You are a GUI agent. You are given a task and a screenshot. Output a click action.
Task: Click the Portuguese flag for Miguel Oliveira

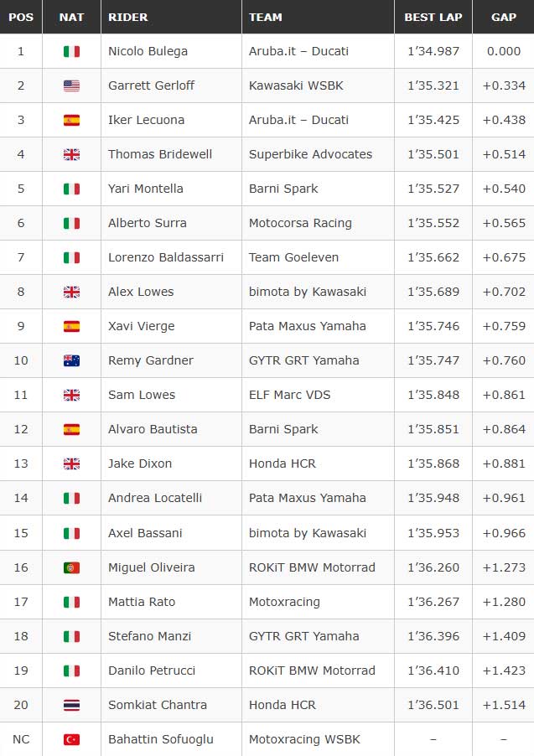click(x=71, y=567)
